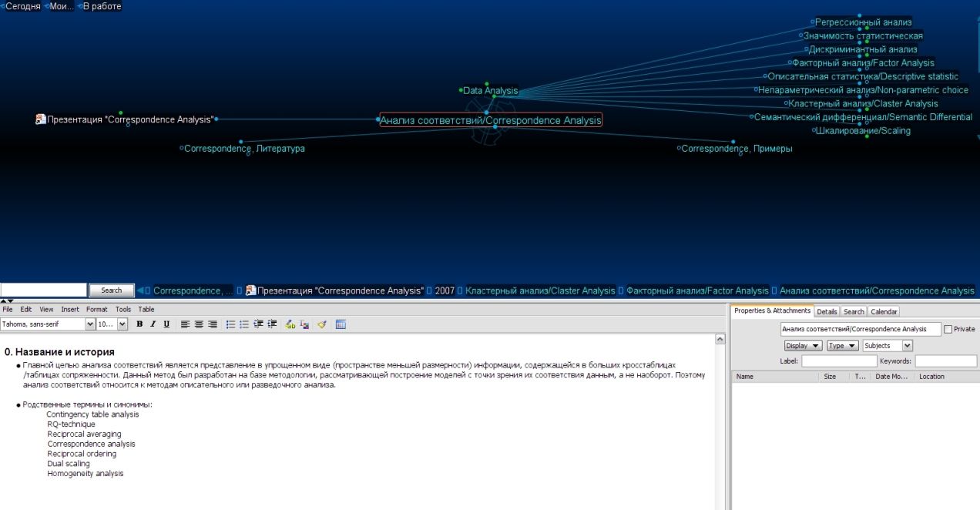Click the thought name field in Properties

coord(861,329)
